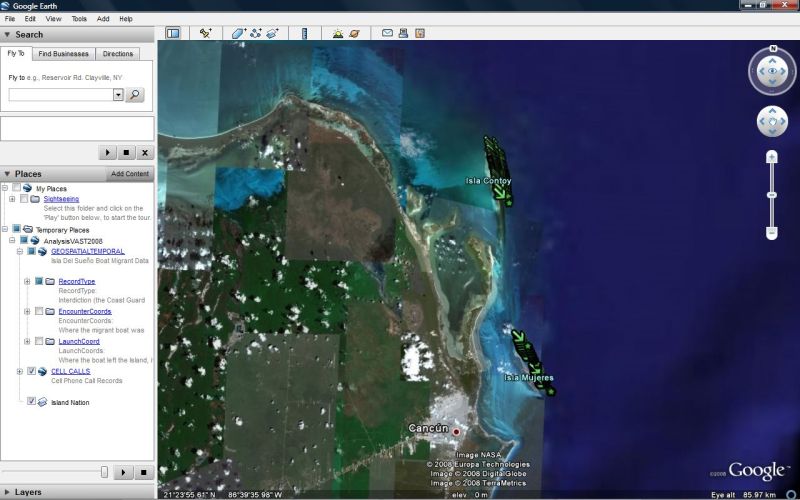Click the Add Placemark pin icon

point(205,33)
